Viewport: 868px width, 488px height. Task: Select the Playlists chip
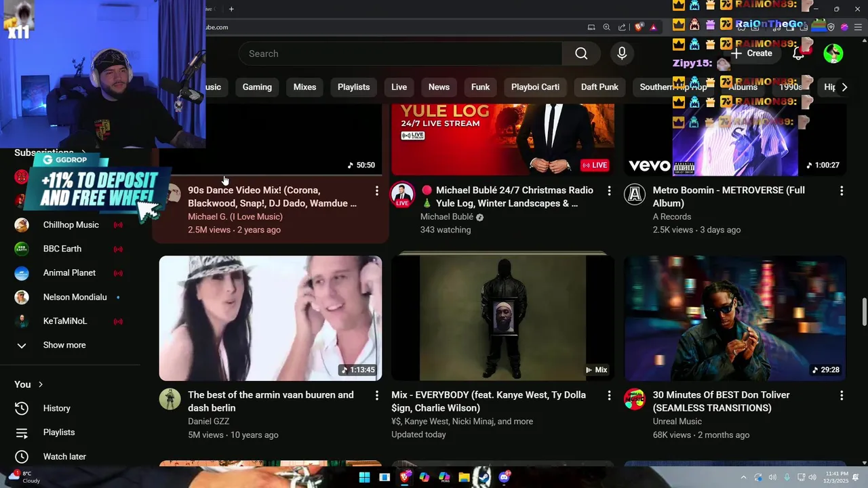(353, 87)
